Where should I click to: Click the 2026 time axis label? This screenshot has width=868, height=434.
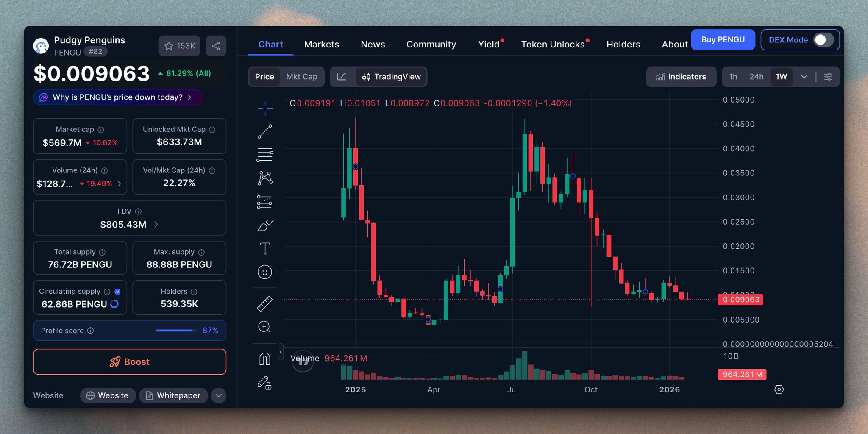coord(670,389)
